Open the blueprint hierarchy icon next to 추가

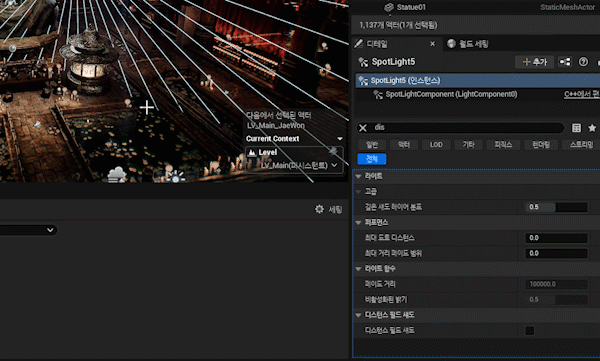coord(565,62)
